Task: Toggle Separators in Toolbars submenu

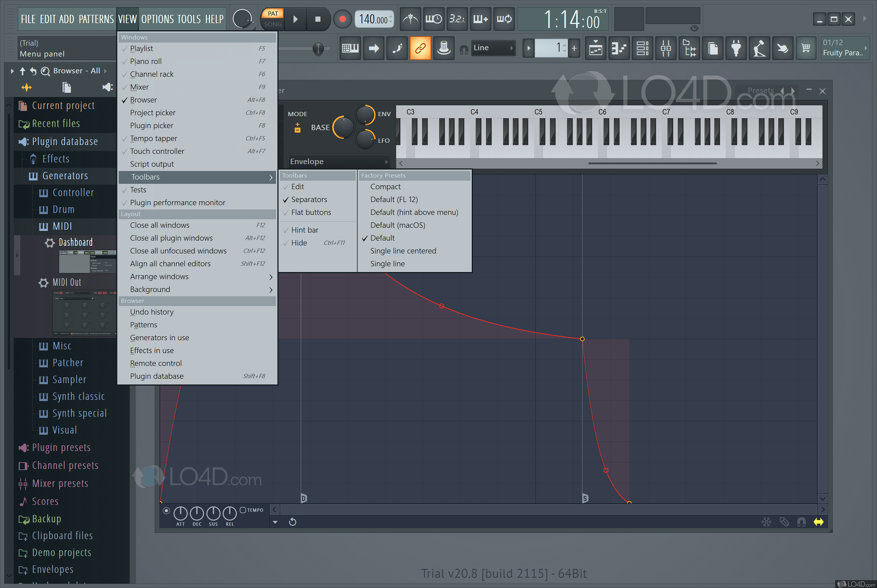Action: pos(309,200)
